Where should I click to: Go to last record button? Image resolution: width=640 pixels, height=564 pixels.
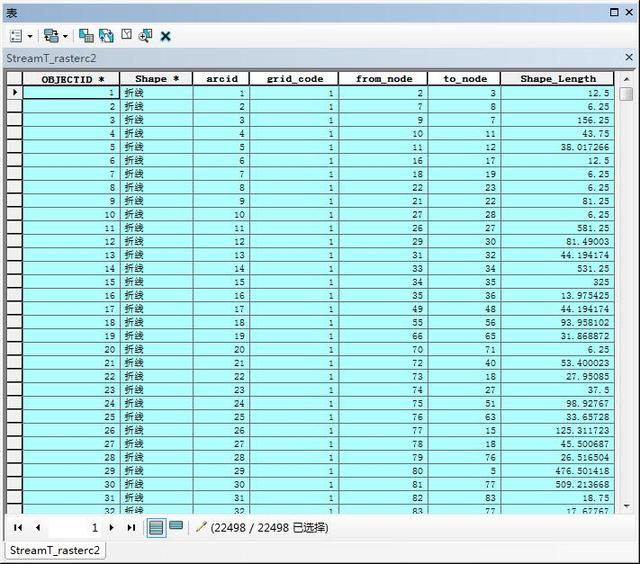pos(131,527)
